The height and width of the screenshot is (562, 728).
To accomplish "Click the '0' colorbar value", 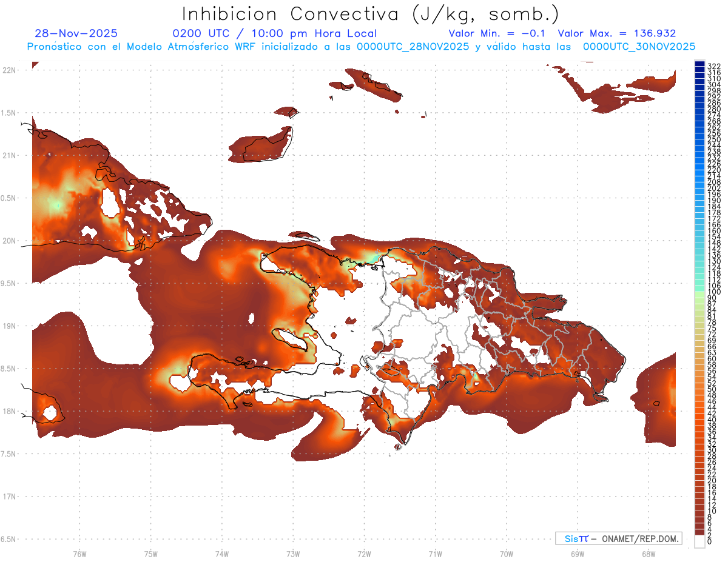I will point(710,541).
